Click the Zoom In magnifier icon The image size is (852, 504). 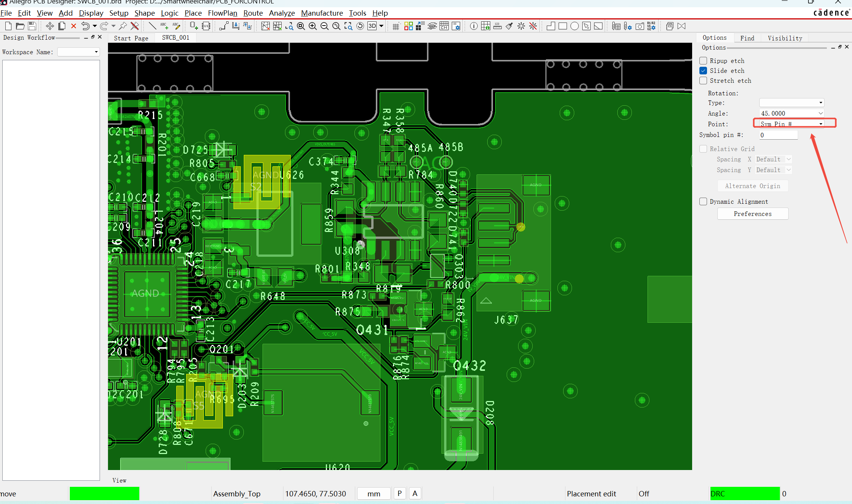[x=312, y=26]
